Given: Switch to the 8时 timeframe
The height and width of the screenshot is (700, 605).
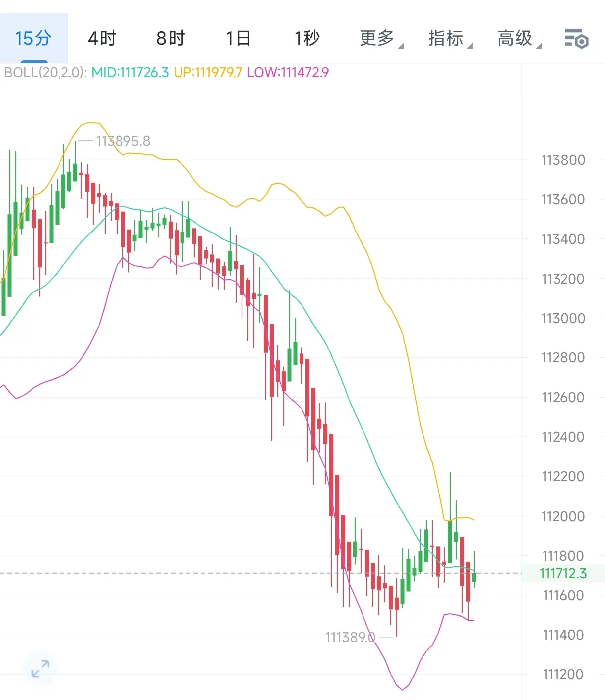Looking at the screenshot, I should [x=171, y=38].
